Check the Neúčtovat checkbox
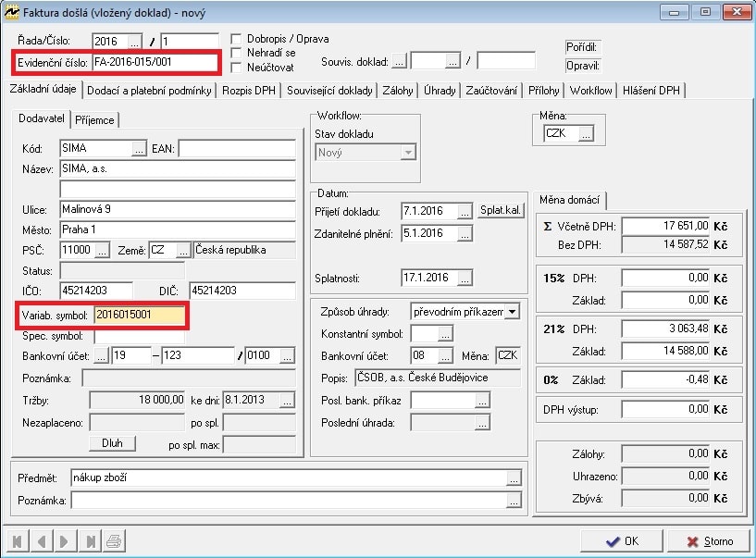The image size is (756, 558). tap(236, 68)
